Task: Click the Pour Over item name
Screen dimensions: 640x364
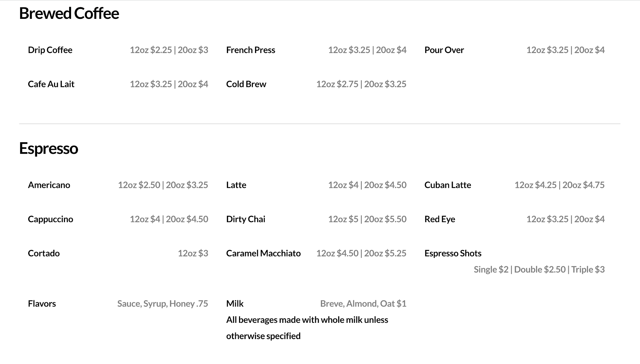Action: click(444, 50)
